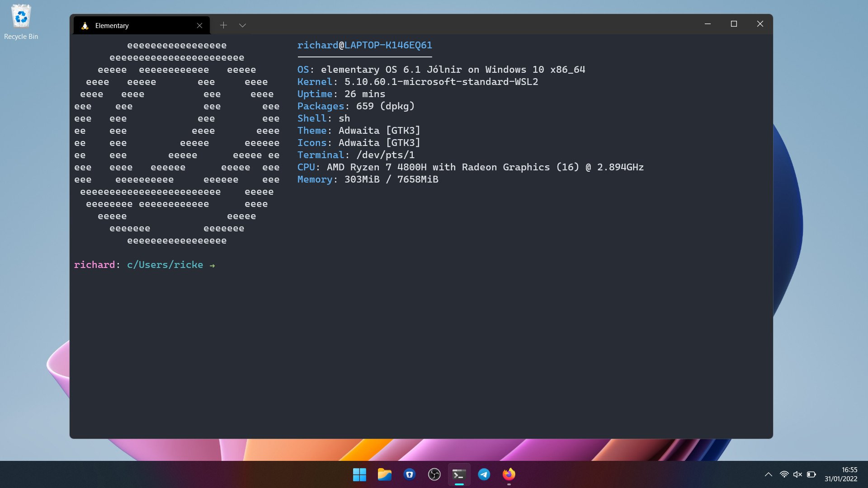The image size is (868, 488).
Task: Open Firefox from the taskbar
Action: (x=509, y=474)
